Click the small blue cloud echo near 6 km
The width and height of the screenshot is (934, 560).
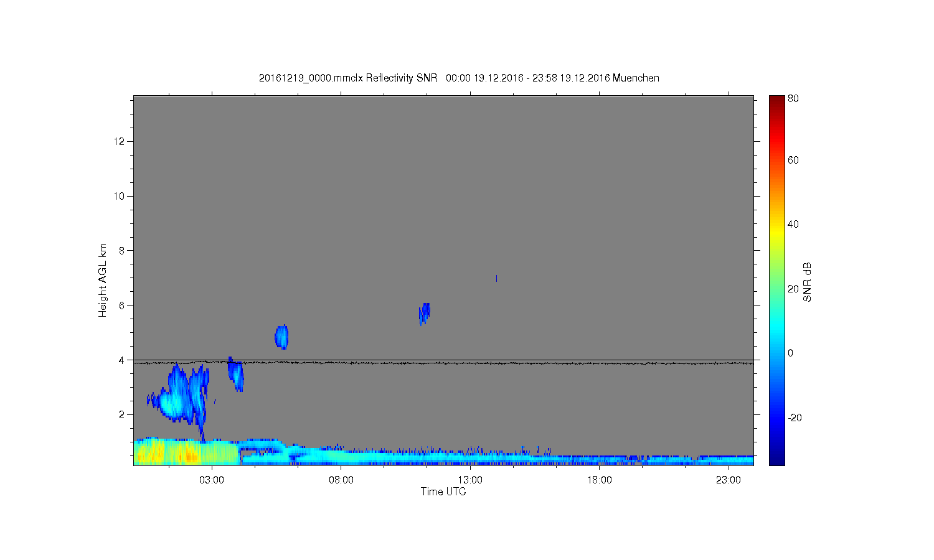click(425, 314)
